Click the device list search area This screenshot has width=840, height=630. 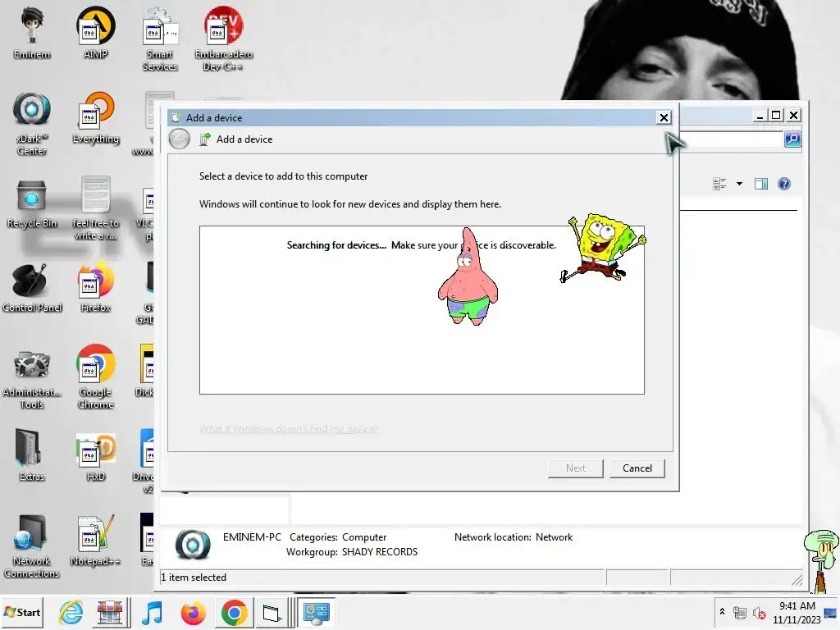(x=422, y=309)
